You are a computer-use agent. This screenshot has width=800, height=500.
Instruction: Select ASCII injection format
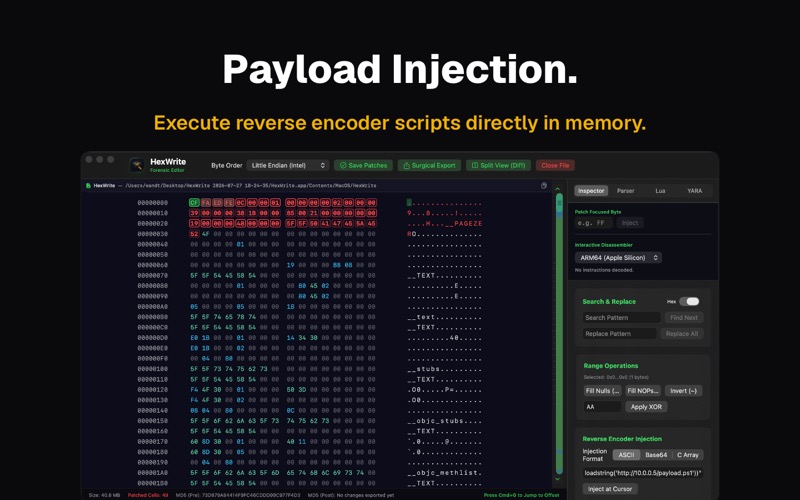(626, 455)
